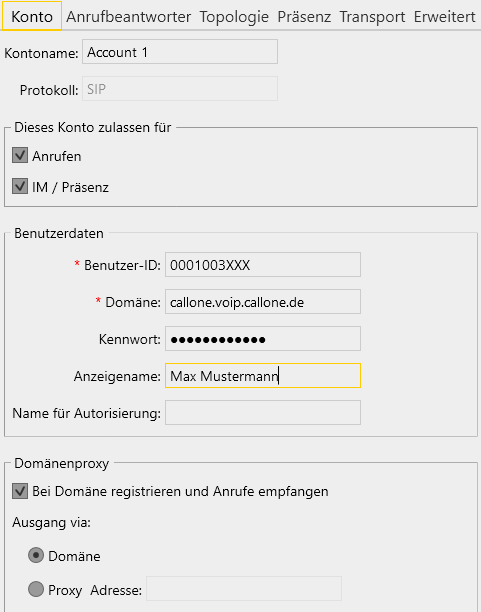The height and width of the screenshot is (612, 481).
Task: Disable the Anrufen checkbox
Action: 20,155
